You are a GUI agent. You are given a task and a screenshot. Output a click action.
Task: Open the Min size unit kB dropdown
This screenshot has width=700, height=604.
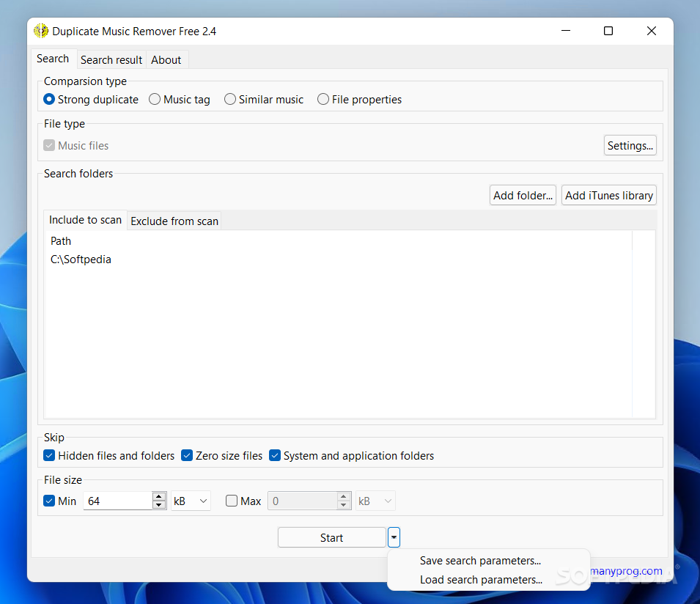coord(191,501)
